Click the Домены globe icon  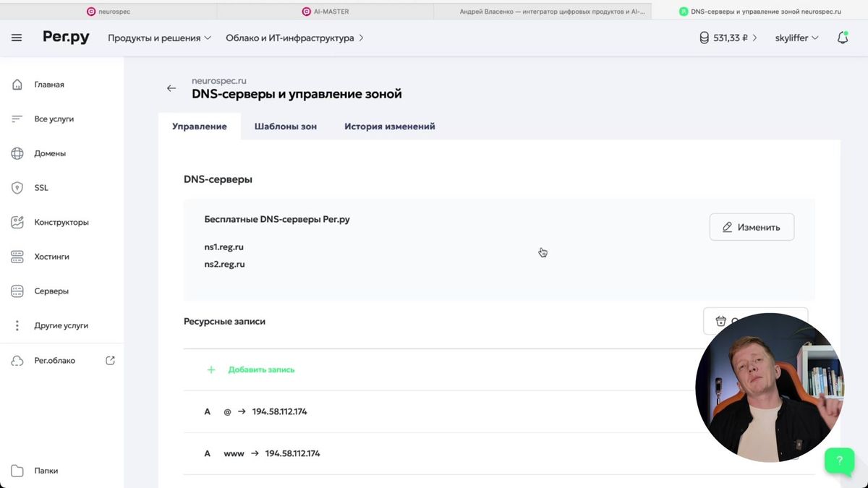click(x=17, y=153)
